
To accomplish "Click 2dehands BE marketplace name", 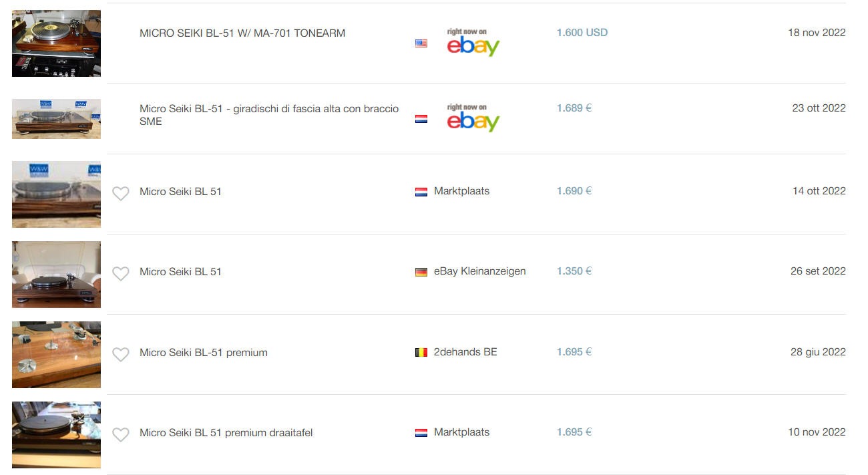I will 465,352.
